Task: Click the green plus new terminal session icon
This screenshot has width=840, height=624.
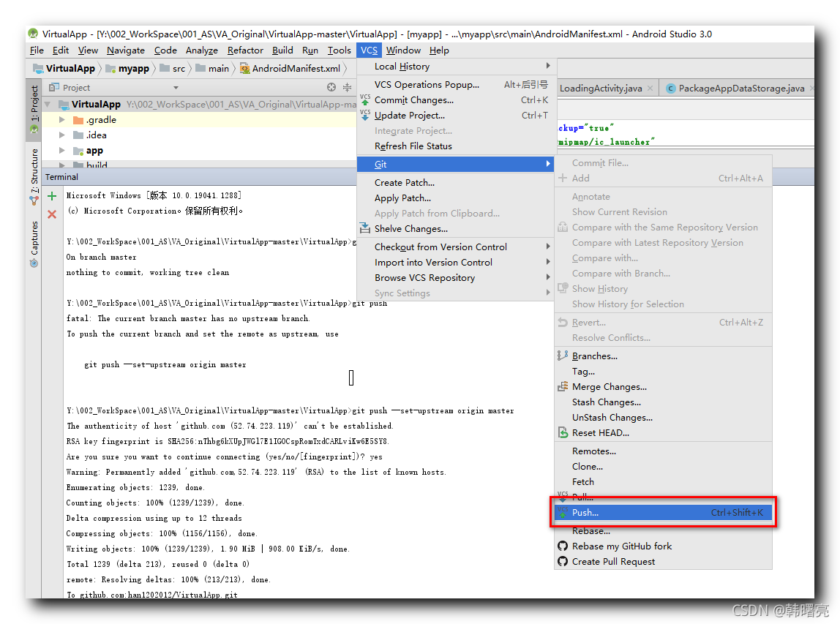Action: pyautogui.click(x=52, y=196)
